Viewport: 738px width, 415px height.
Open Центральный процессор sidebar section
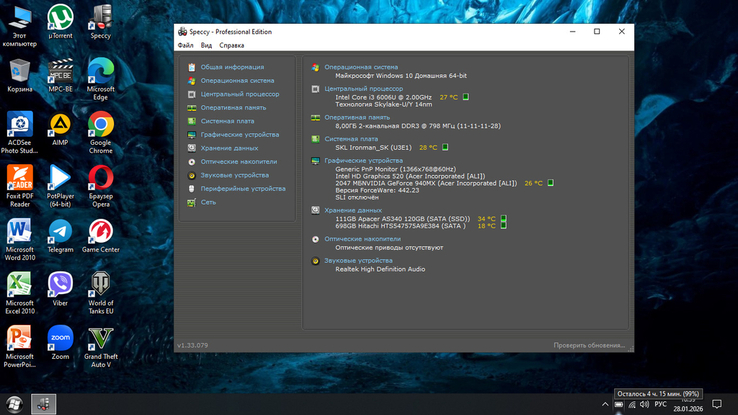pyautogui.click(x=240, y=94)
